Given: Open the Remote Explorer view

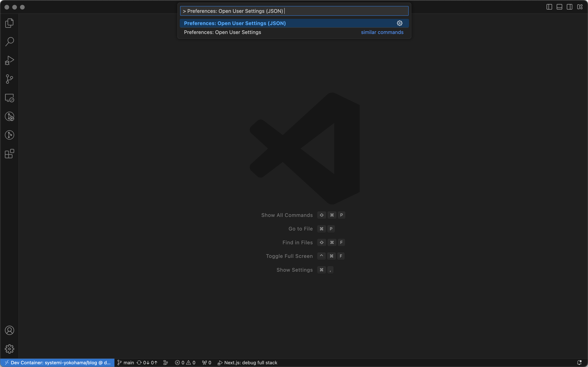Looking at the screenshot, I should coord(10,98).
